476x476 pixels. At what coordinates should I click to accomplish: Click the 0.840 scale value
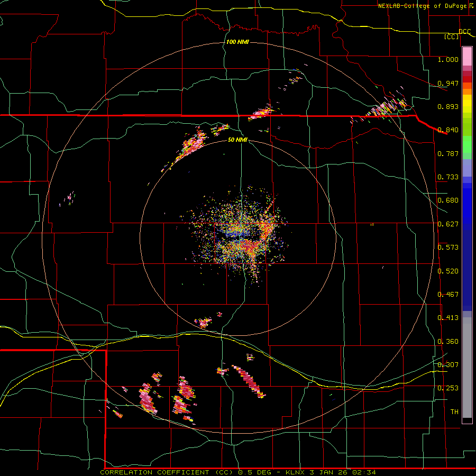click(x=448, y=130)
